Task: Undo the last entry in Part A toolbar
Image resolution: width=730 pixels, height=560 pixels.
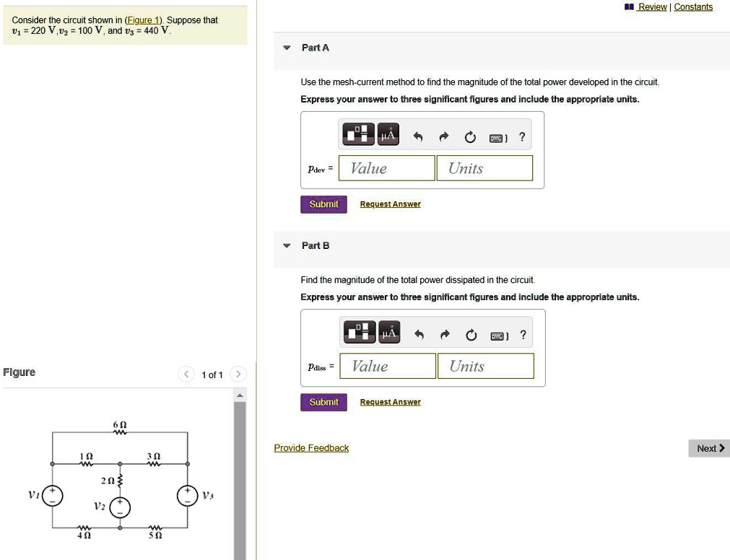Action: [x=417, y=135]
